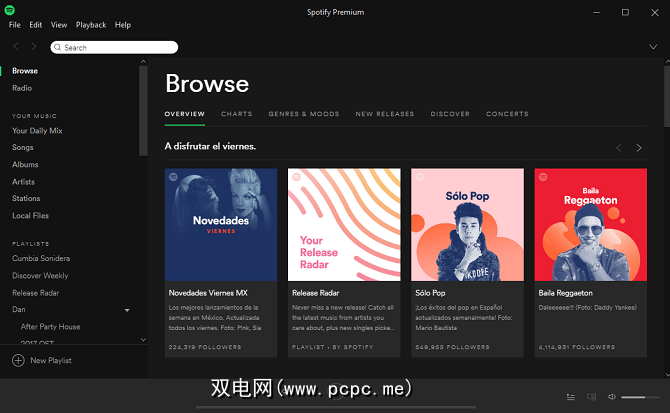This screenshot has width=670, height=413.
Task: Go back with the left navigation arrow
Action: tap(16, 47)
